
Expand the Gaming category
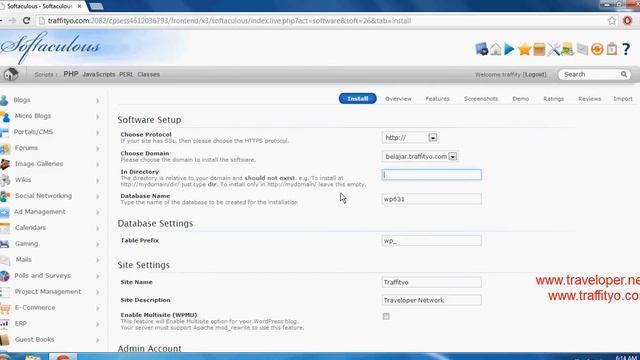98,244
